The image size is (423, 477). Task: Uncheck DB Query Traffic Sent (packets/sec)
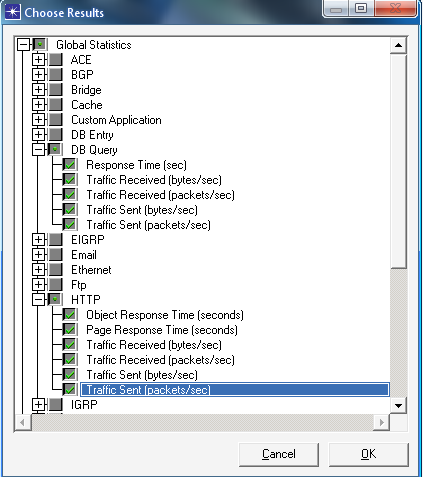point(70,225)
